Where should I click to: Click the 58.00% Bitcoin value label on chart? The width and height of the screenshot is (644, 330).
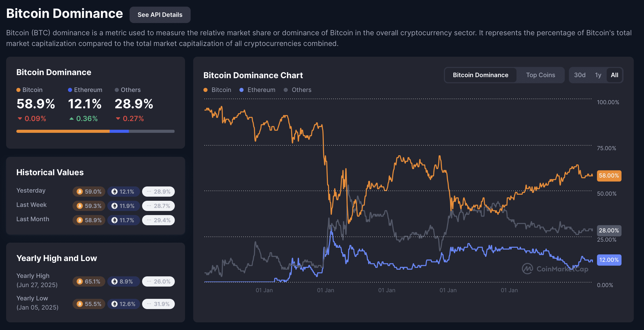point(609,176)
